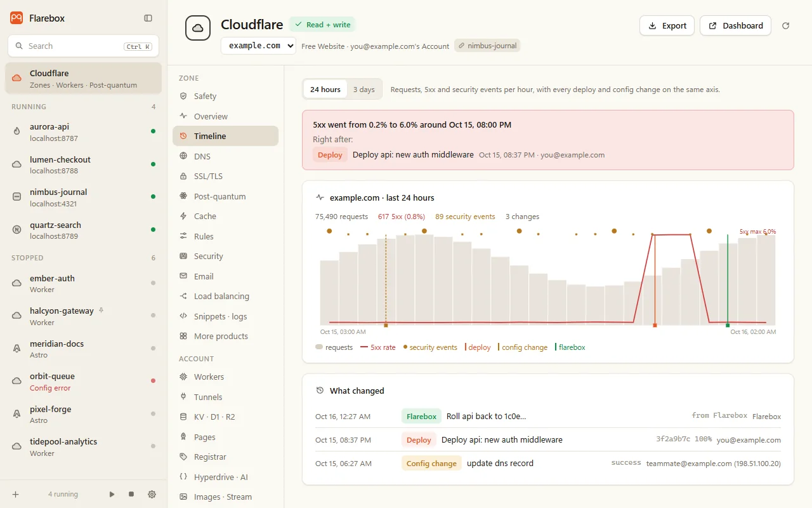Screen dimensions: 812x508
Task: Click the Flarebox app logo
Action: coord(16,18)
